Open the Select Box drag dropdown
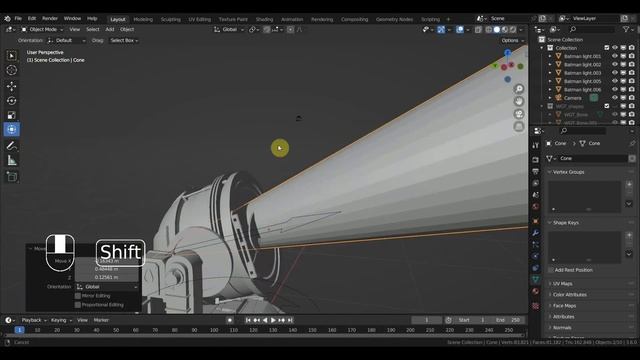640x360 pixels. click(x=124, y=40)
